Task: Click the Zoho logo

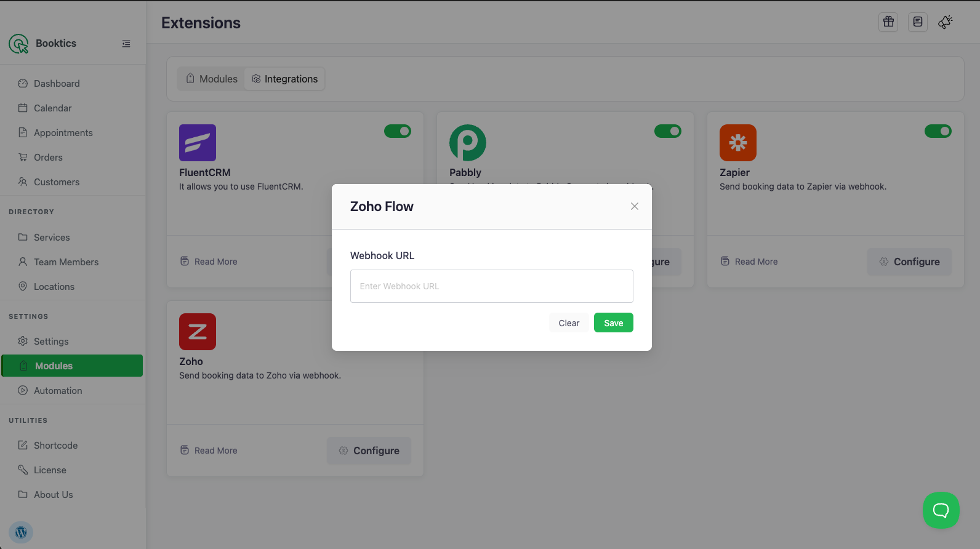Action: point(198,332)
